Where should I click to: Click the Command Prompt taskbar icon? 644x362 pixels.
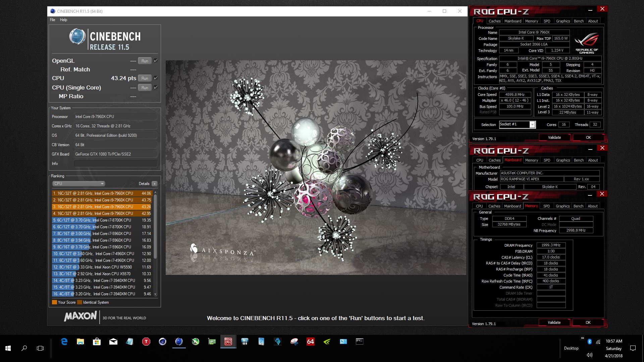360,342
